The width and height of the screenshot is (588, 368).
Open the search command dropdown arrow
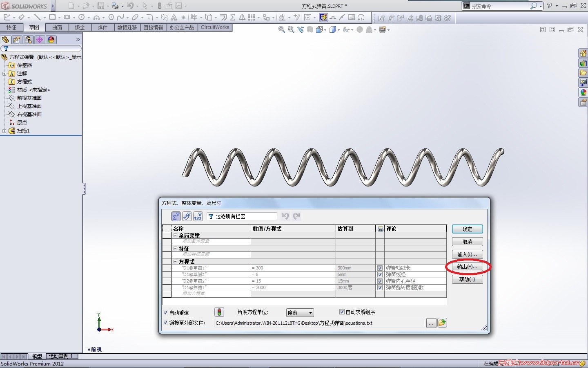[x=541, y=6]
